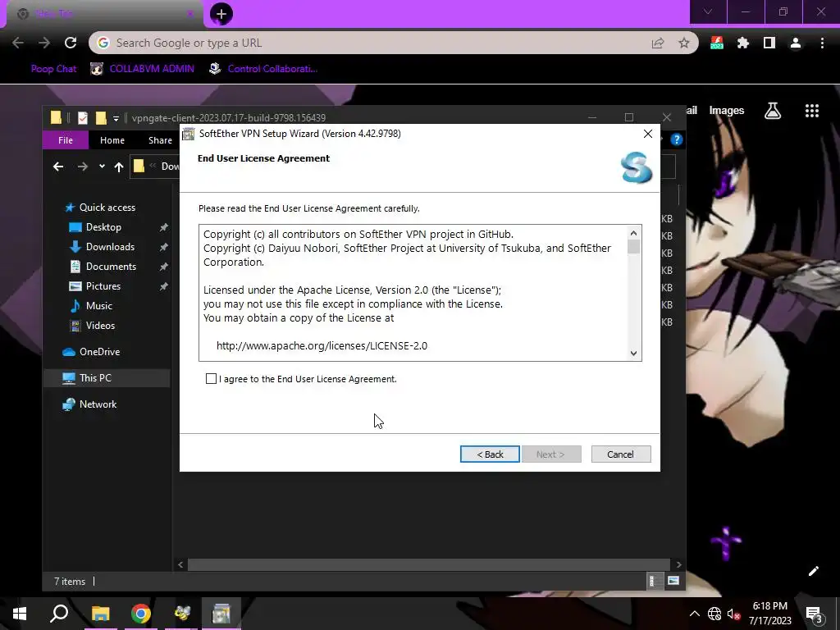Viewport: 840px width, 630px height.
Task: Open the muted volume tray icon
Action: [733, 614]
